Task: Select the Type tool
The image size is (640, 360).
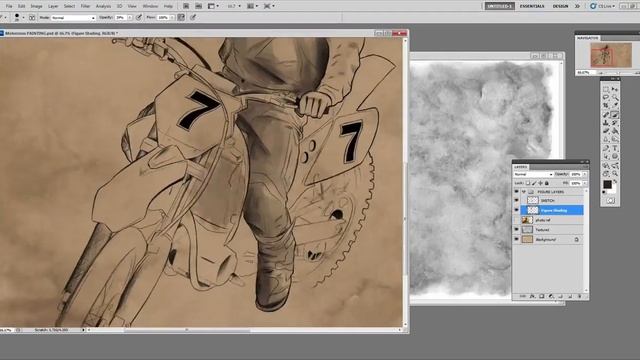Action: point(615,149)
